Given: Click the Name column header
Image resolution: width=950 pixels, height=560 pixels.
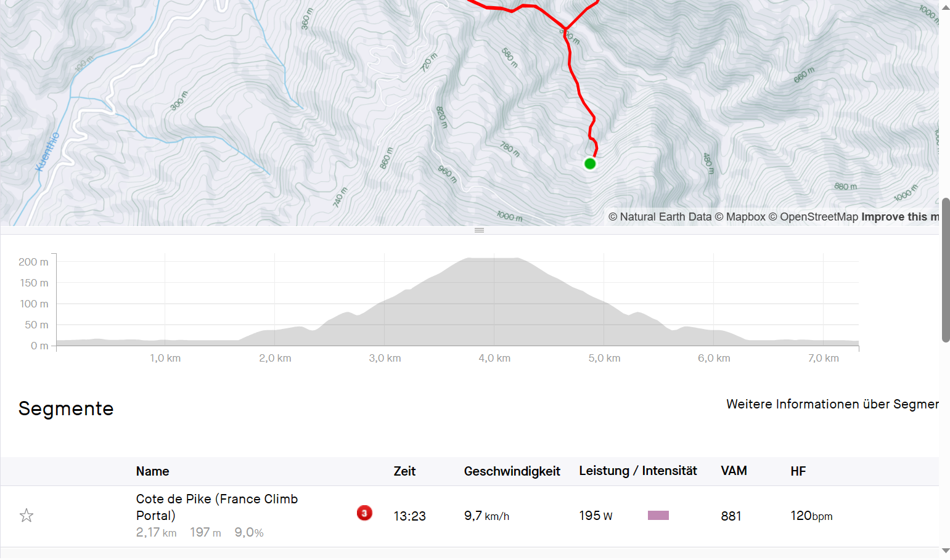Looking at the screenshot, I should [x=153, y=471].
